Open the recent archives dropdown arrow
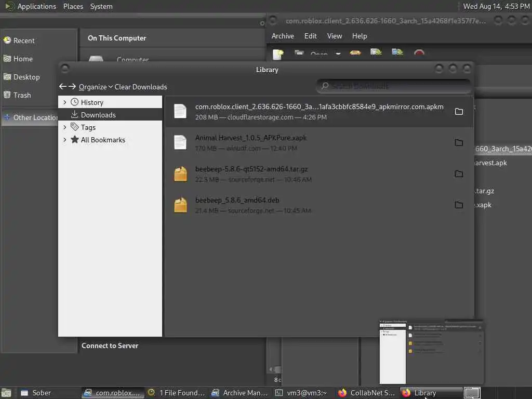Image resolution: width=532 pixels, height=399 pixels. coord(338,54)
